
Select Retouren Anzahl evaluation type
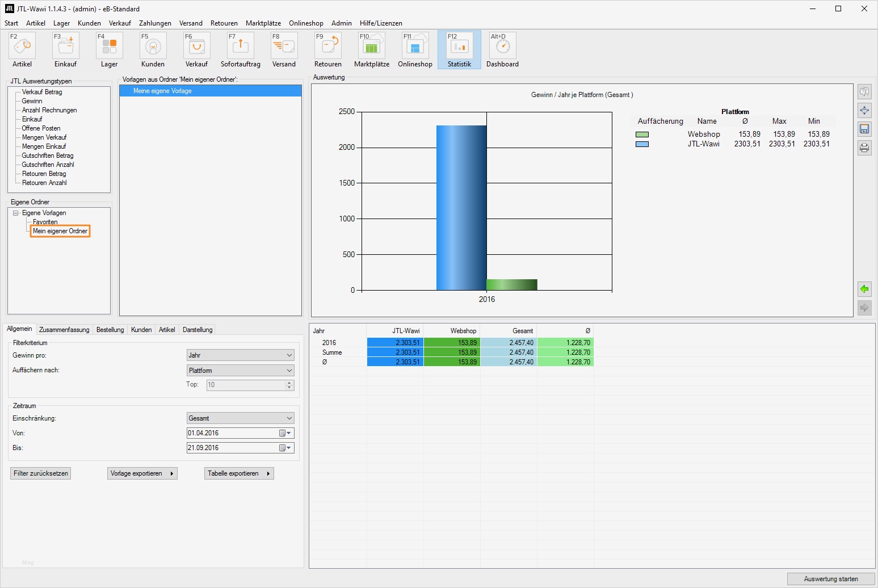coord(44,183)
